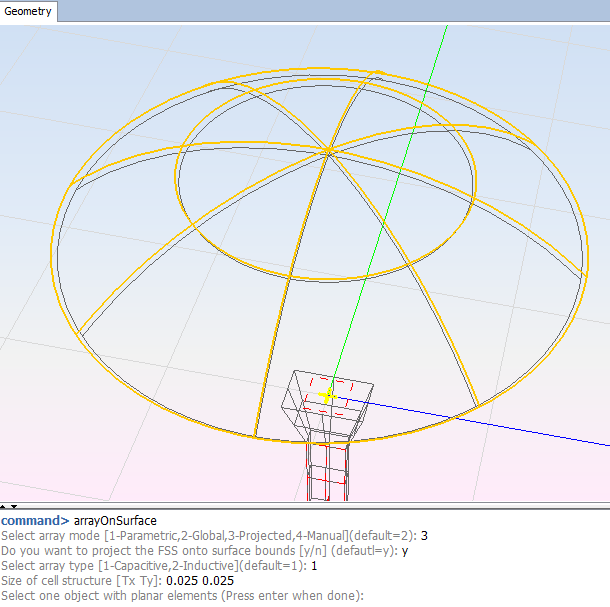
Task: Click the array mode value 3
Action: [425, 536]
